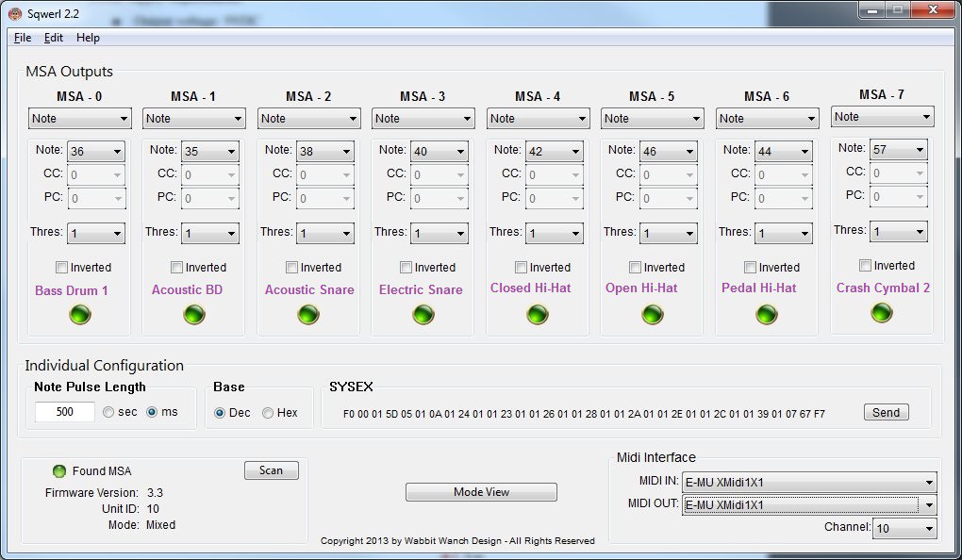
Task: Click the green LED under Acoustic BD
Action: pos(194,316)
